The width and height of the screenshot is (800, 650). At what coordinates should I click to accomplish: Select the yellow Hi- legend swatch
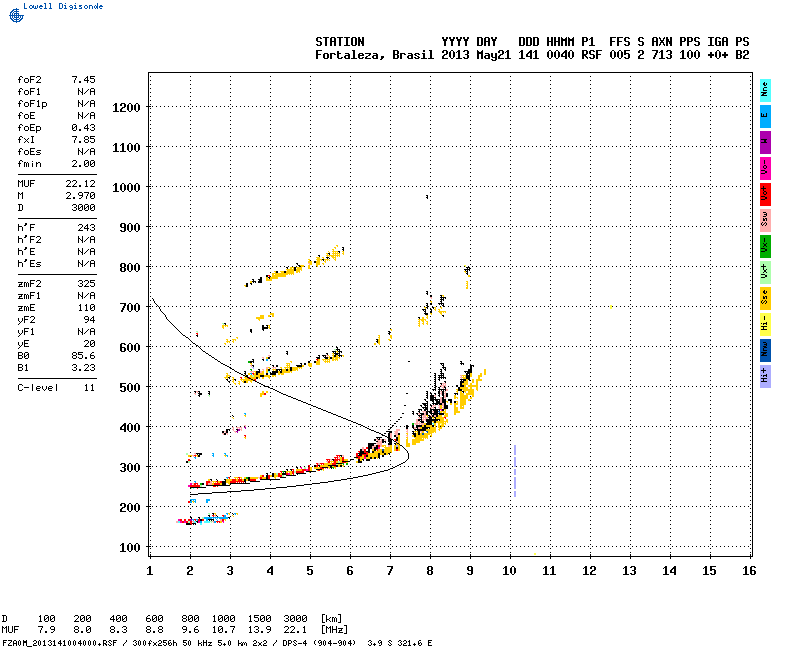pyautogui.click(x=765, y=324)
